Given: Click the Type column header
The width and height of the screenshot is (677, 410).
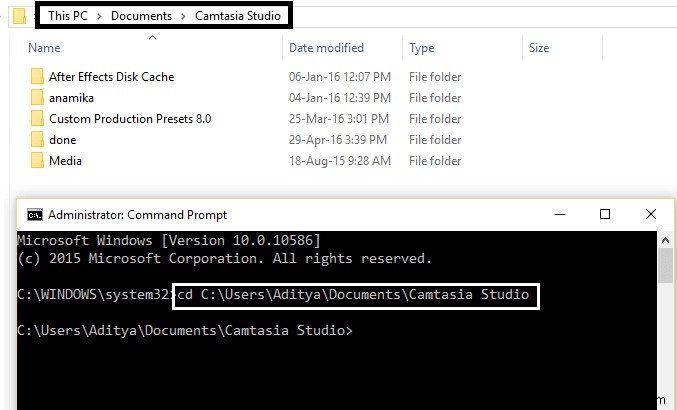Looking at the screenshot, I should [422, 48].
